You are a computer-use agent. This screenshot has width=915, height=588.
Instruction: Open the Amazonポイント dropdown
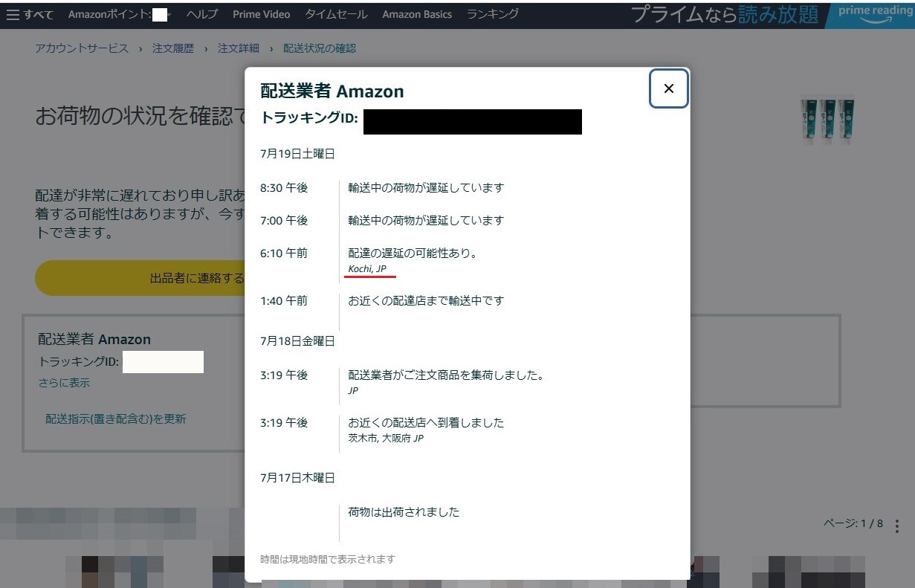coord(120,14)
